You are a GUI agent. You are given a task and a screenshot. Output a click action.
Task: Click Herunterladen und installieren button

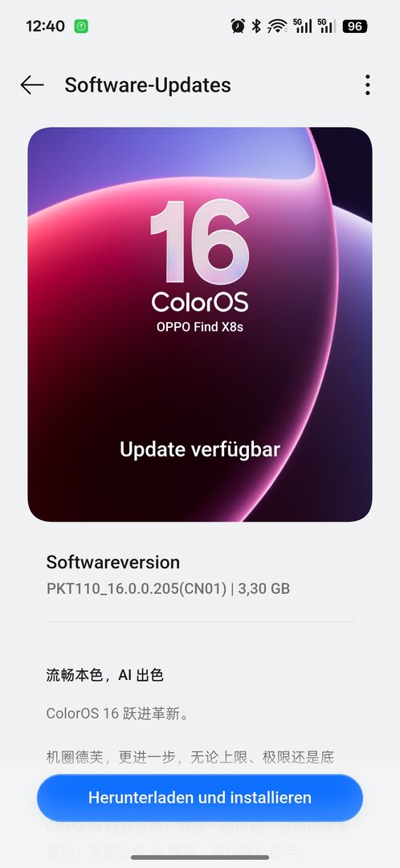point(200,797)
